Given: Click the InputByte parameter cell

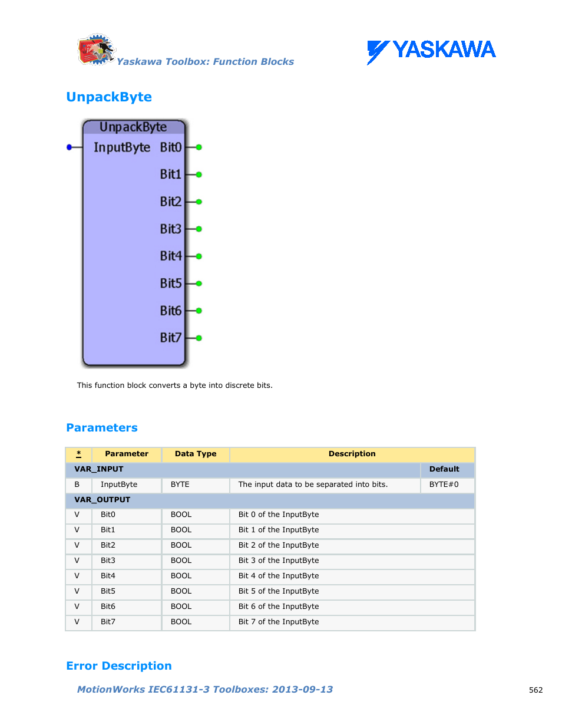Looking at the screenshot, I should point(127,485).
